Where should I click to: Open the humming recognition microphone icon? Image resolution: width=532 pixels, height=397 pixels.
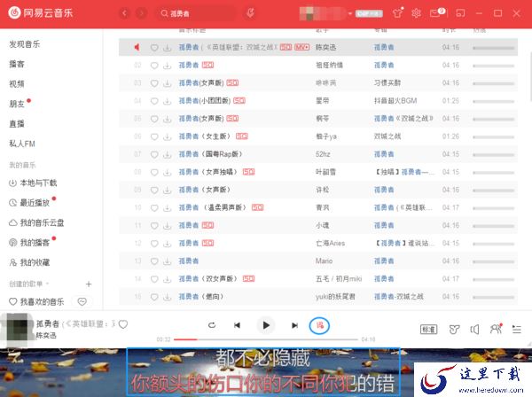click(x=250, y=13)
